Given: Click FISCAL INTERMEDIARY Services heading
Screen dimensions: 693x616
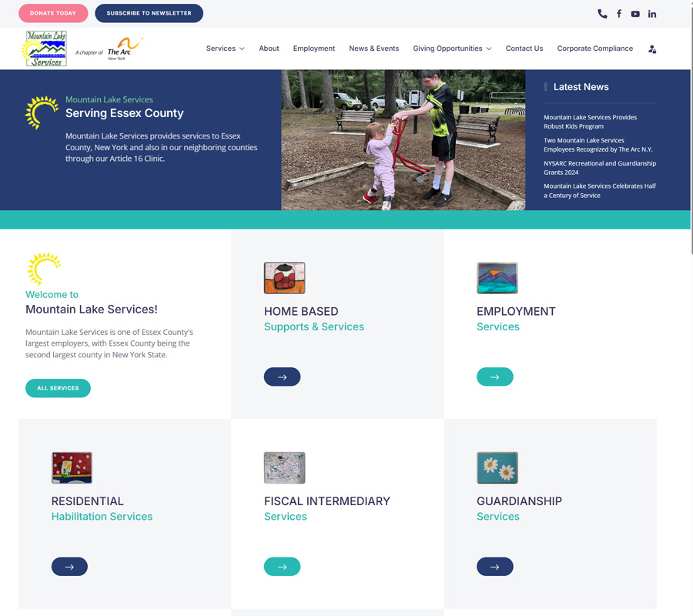Looking at the screenshot, I should (327, 509).
